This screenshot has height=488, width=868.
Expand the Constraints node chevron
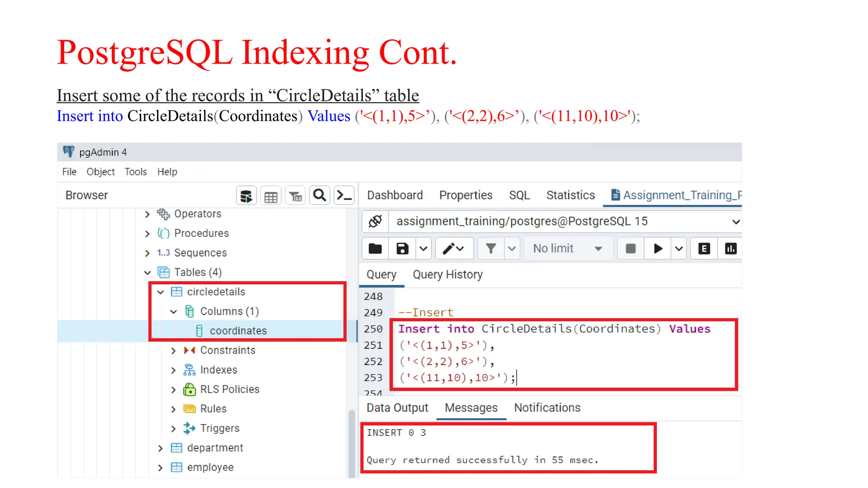pos(173,351)
